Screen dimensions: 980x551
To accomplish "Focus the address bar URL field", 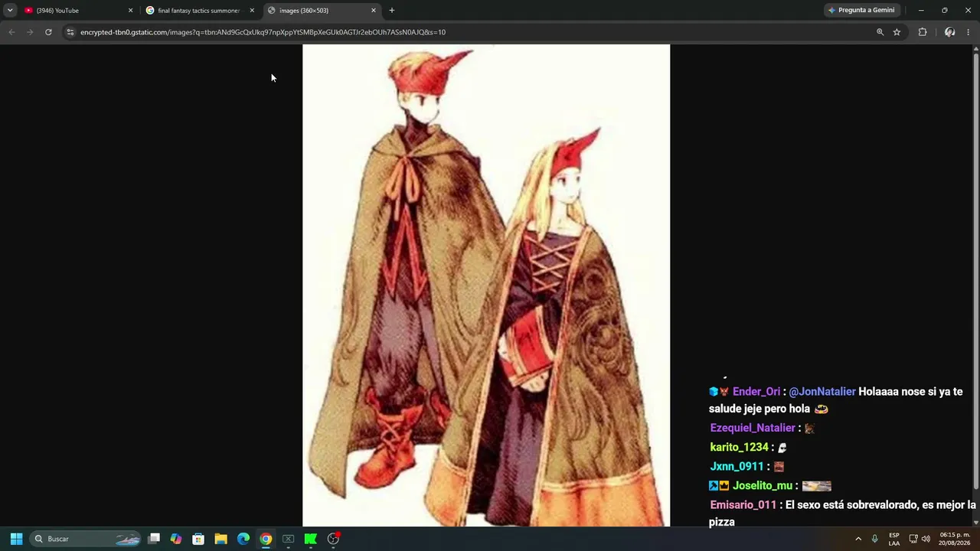I will [475, 32].
